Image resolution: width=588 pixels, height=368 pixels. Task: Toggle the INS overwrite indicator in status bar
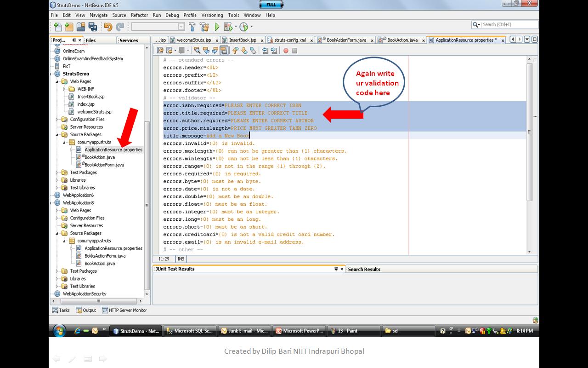coord(181,259)
